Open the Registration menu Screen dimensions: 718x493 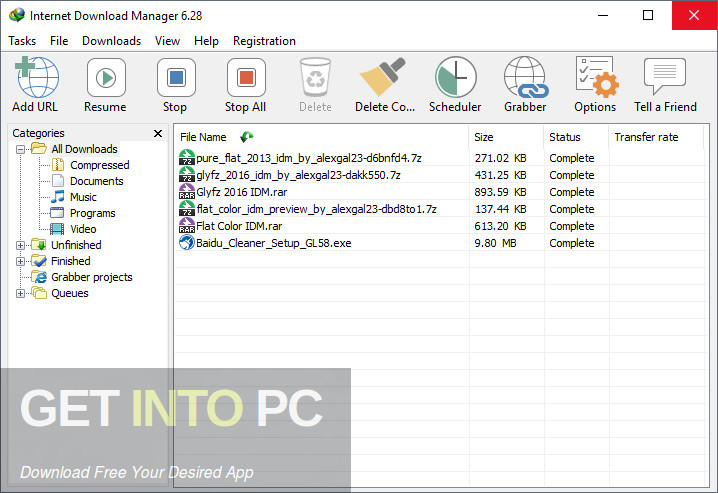[264, 41]
